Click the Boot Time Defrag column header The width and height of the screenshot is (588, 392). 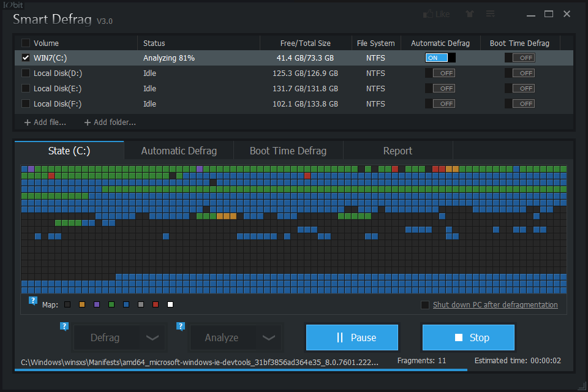[519, 43]
